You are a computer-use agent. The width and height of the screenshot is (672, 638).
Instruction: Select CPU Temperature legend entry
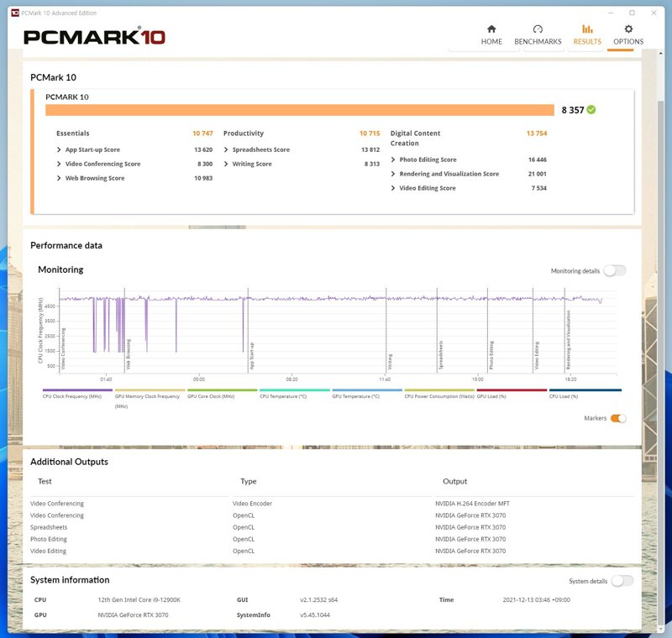[x=295, y=395]
